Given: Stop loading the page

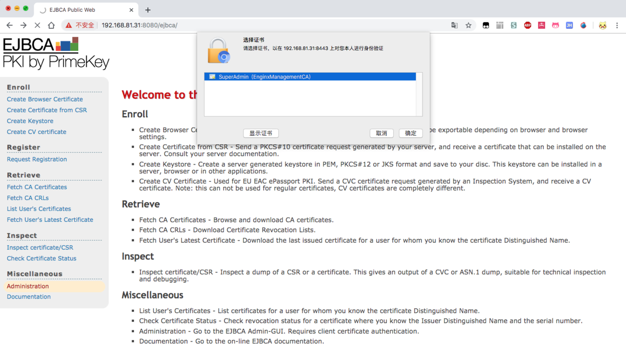Looking at the screenshot, I should [x=37, y=25].
